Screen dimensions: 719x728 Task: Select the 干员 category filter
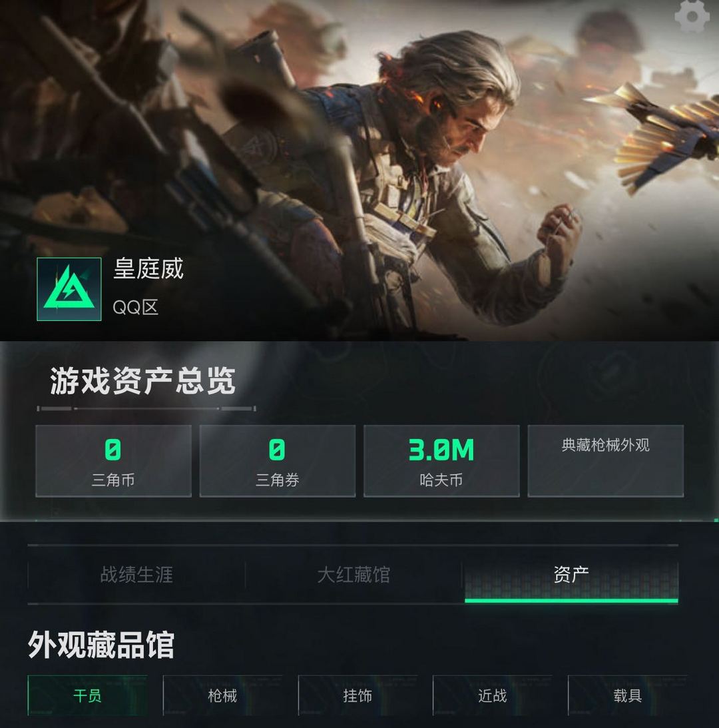click(x=87, y=695)
